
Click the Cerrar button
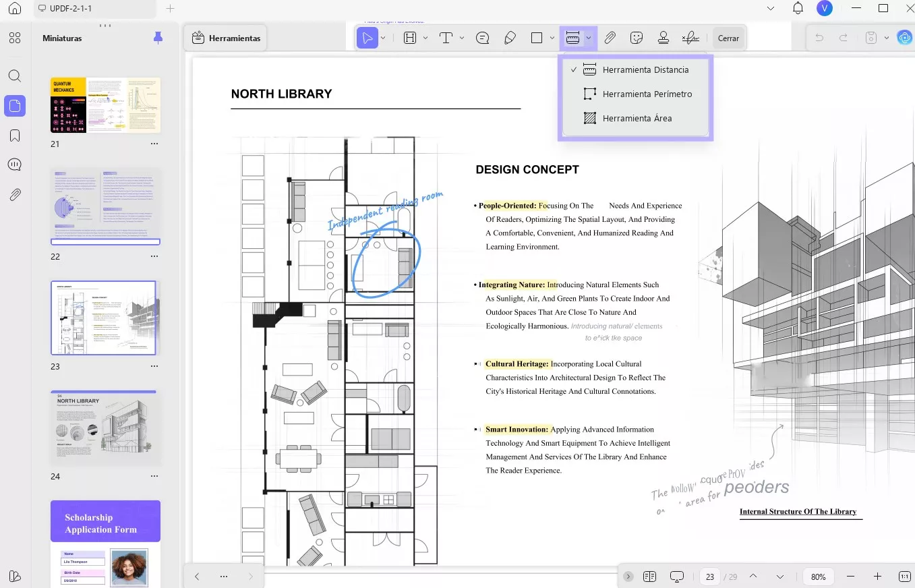pos(729,38)
